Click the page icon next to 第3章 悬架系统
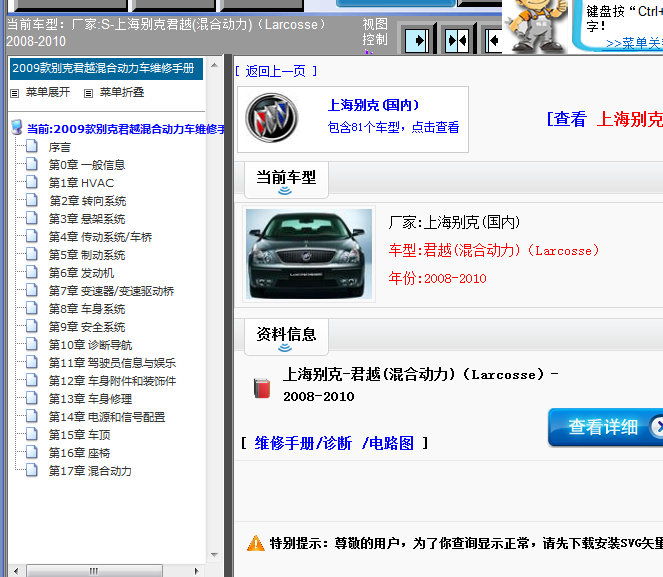The image size is (663, 577). coord(31,218)
